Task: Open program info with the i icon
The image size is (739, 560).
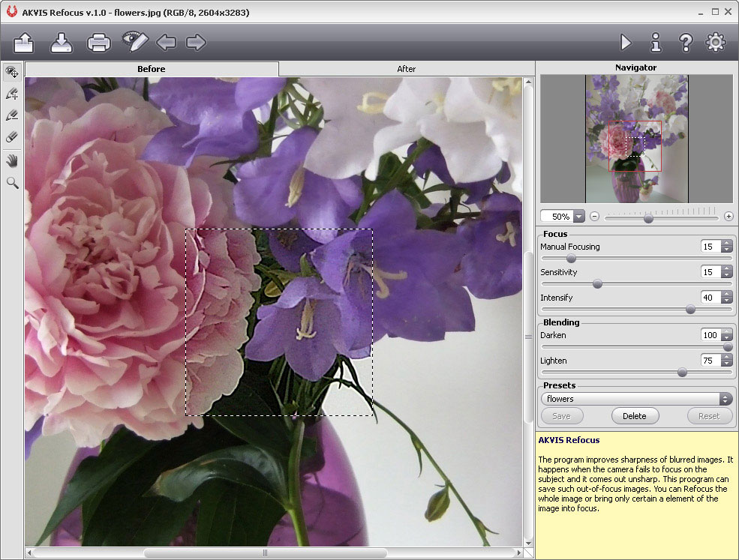Action: [x=656, y=43]
